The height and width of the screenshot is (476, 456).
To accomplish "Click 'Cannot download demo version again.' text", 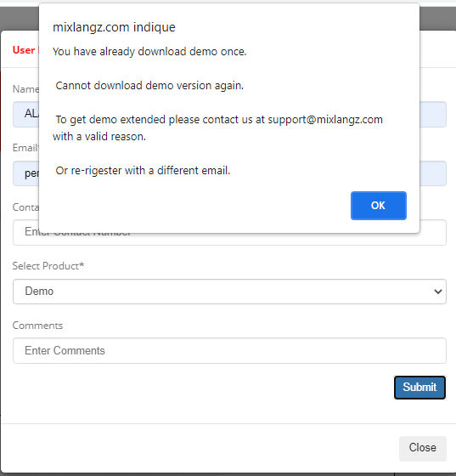I will point(149,86).
